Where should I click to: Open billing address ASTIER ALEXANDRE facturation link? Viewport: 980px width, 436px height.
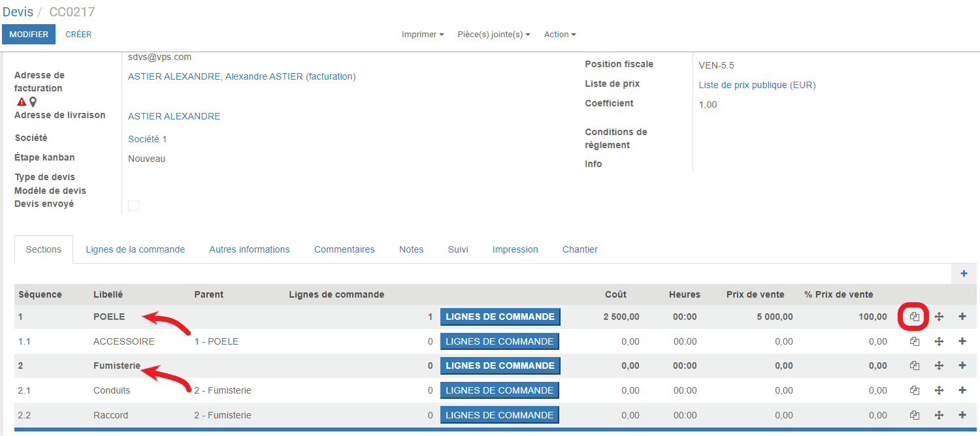coord(242,76)
